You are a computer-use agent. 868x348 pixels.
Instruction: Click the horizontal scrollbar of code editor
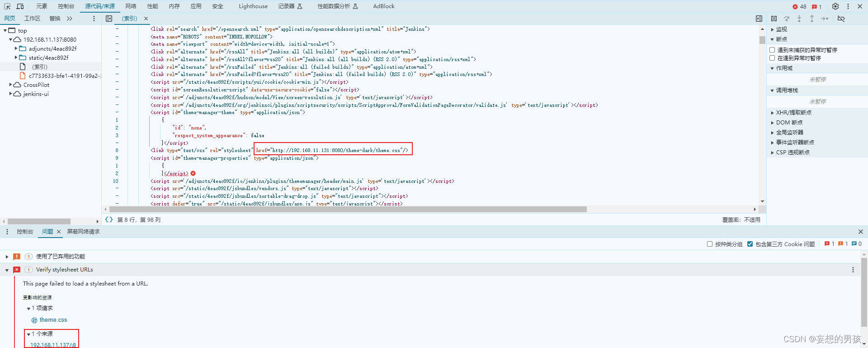(x=348, y=210)
